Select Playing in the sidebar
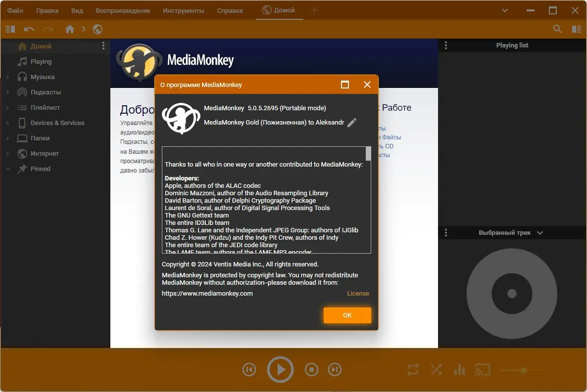The image size is (587, 392). pos(41,61)
